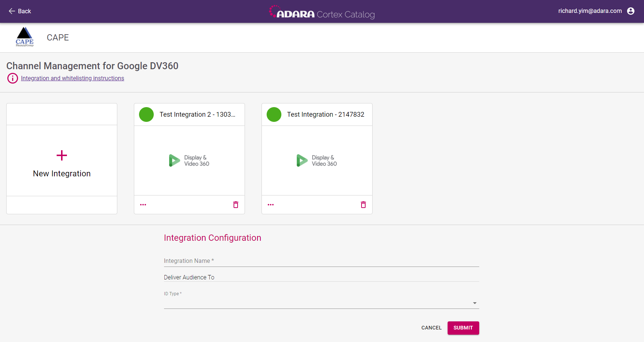Screen dimensions: 644x342
Task: Open Integration and whitelisting instructions link
Action: click(x=72, y=78)
